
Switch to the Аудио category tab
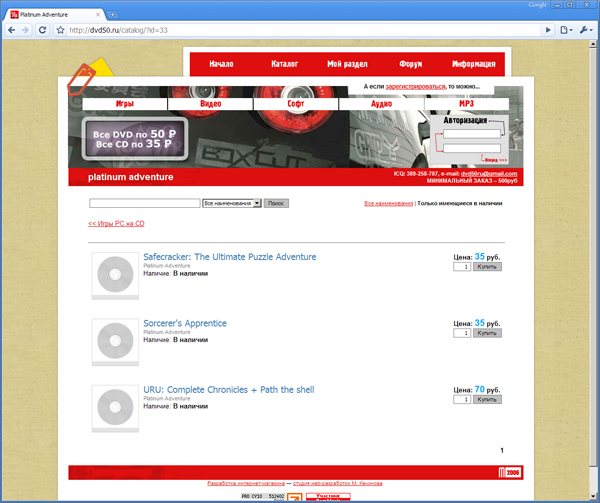[382, 104]
